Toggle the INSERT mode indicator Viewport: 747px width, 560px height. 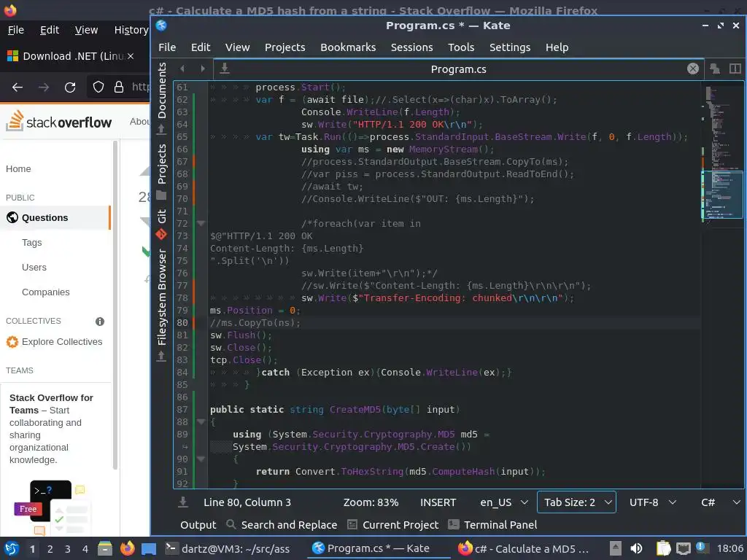tap(438, 502)
